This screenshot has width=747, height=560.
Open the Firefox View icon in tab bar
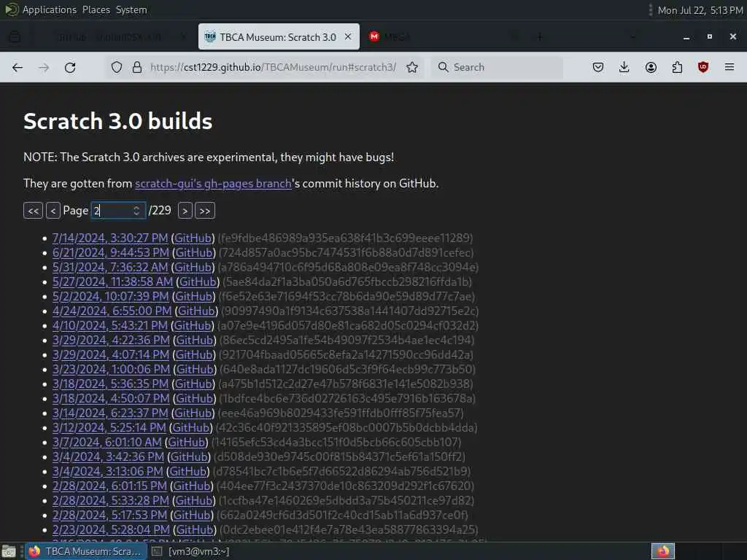coord(15,36)
